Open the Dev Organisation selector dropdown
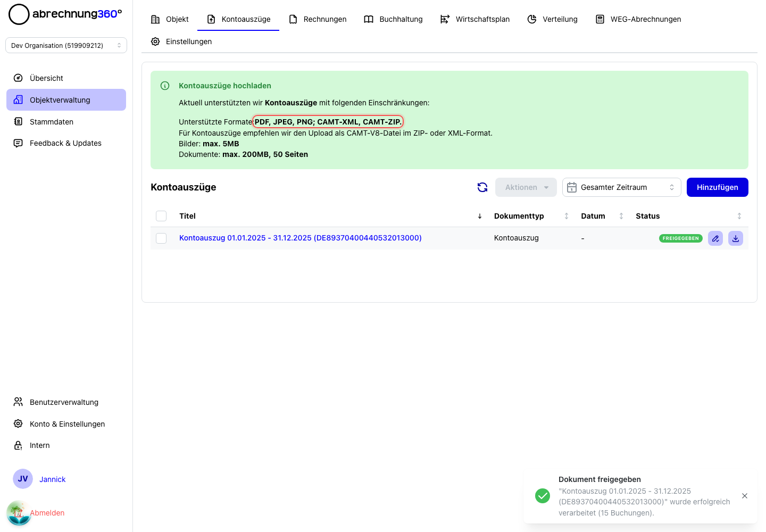 [x=66, y=45]
